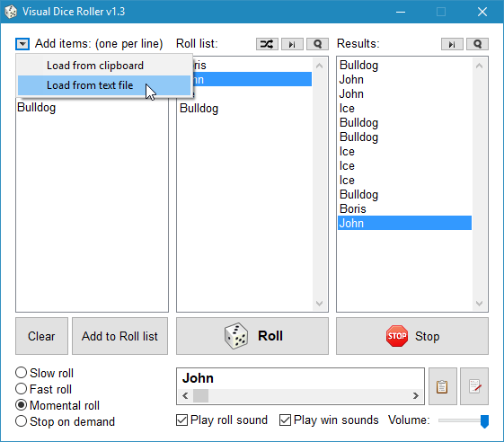Image resolution: width=504 pixels, height=442 pixels.
Task: Select Fast roll option
Action: click(43, 389)
